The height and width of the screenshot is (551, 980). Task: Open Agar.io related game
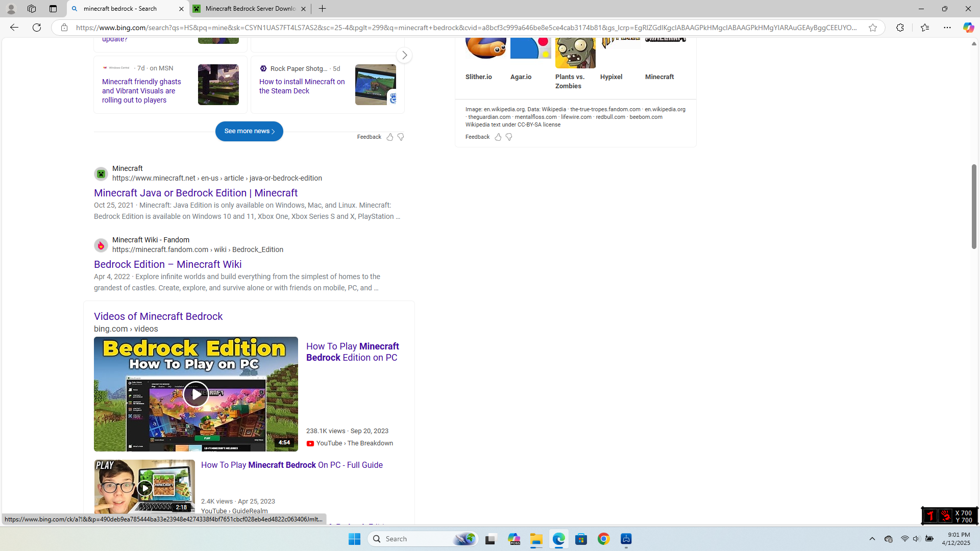click(x=521, y=77)
